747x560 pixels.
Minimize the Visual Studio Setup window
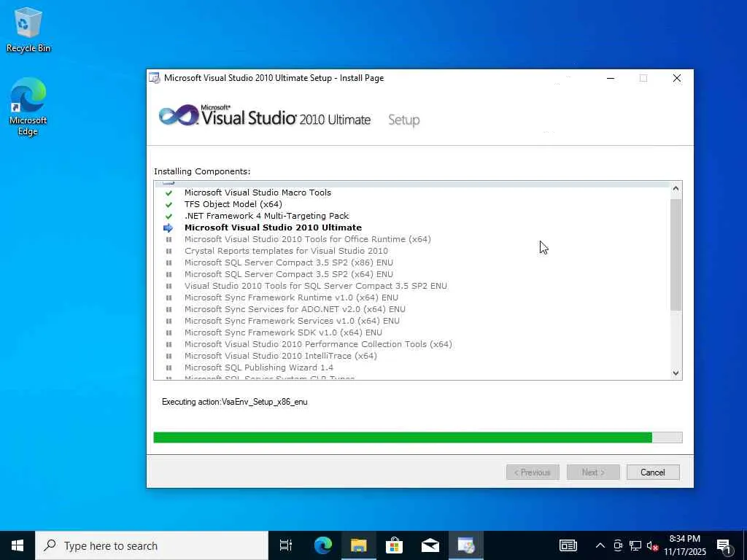[611, 78]
